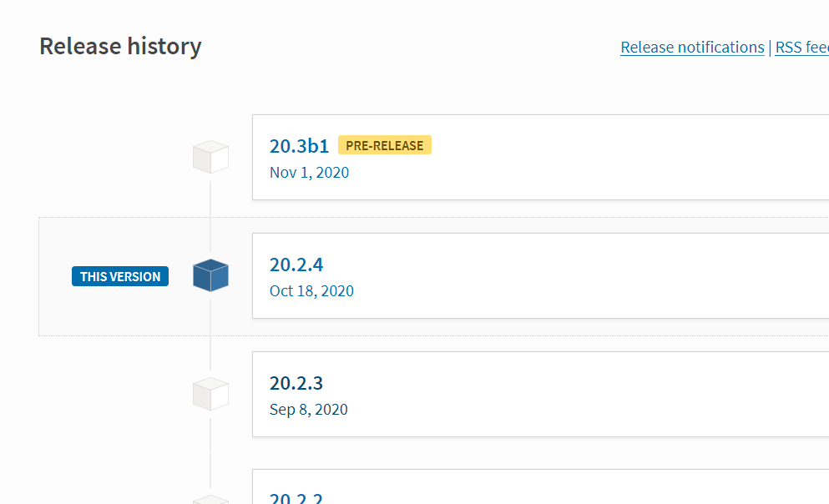Click the Nov 1, 2020 release date
The width and height of the screenshot is (829, 504).
(309, 173)
